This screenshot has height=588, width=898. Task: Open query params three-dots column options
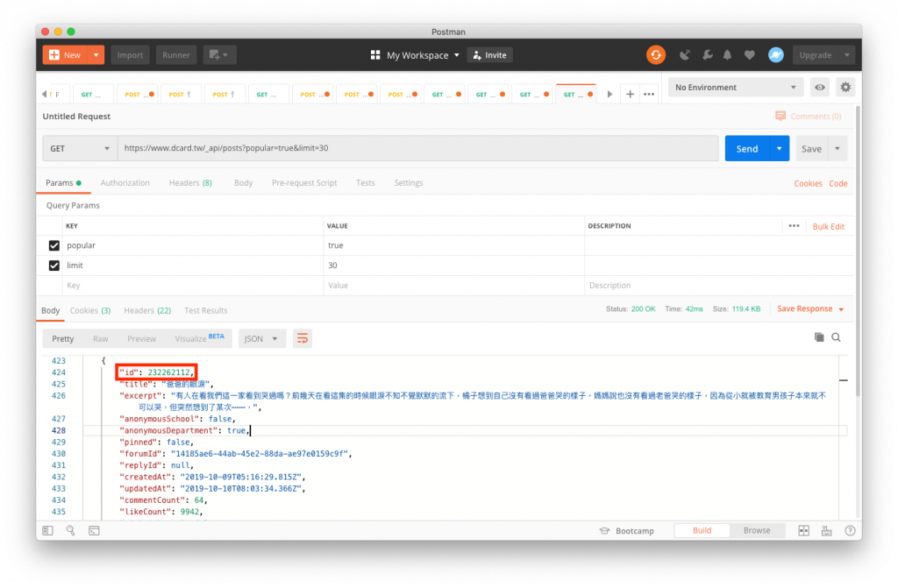click(794, 225)
